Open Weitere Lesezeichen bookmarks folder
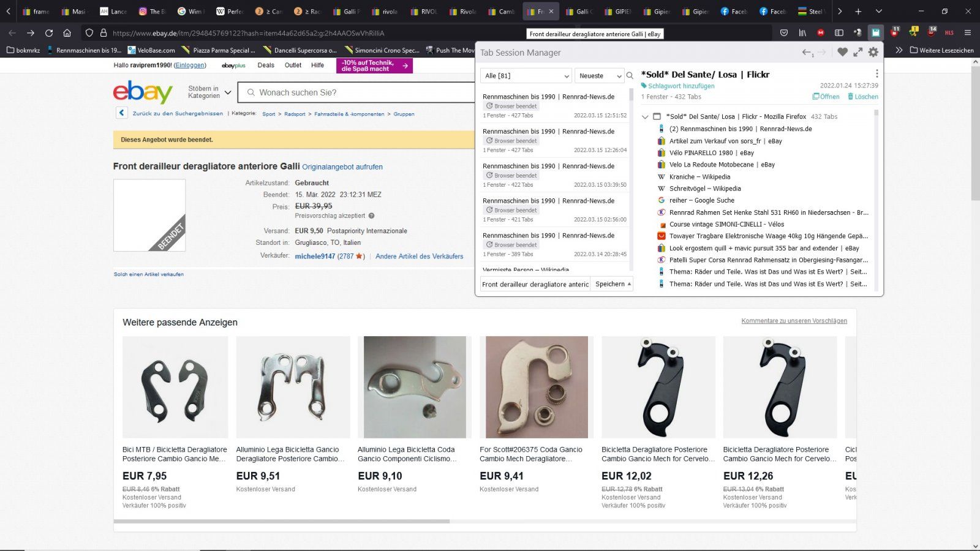 [x=942, y=50]
